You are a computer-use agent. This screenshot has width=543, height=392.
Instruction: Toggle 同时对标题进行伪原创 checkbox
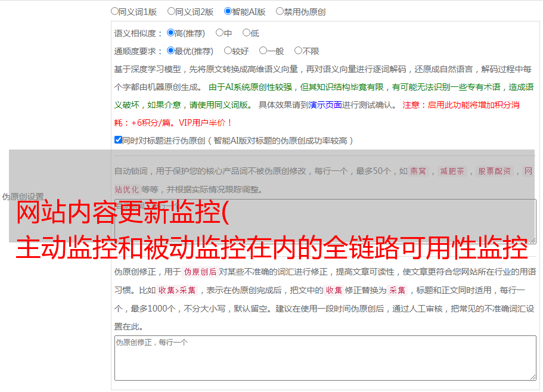coord(118,140)
